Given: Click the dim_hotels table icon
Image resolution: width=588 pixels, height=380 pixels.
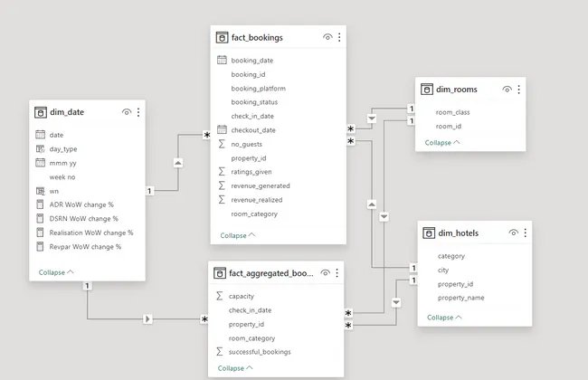Looking at the screenshot, I should click(429, 233).
